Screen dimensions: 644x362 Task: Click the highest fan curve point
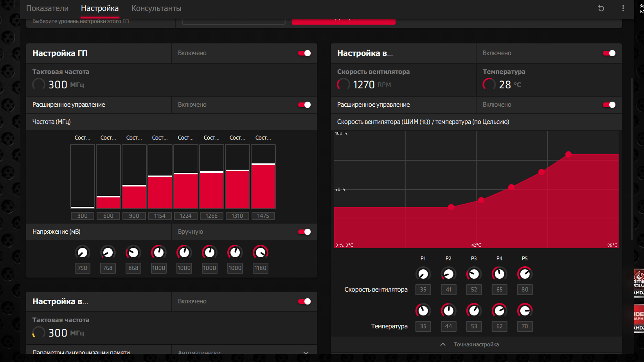click(x=568, y=154)
